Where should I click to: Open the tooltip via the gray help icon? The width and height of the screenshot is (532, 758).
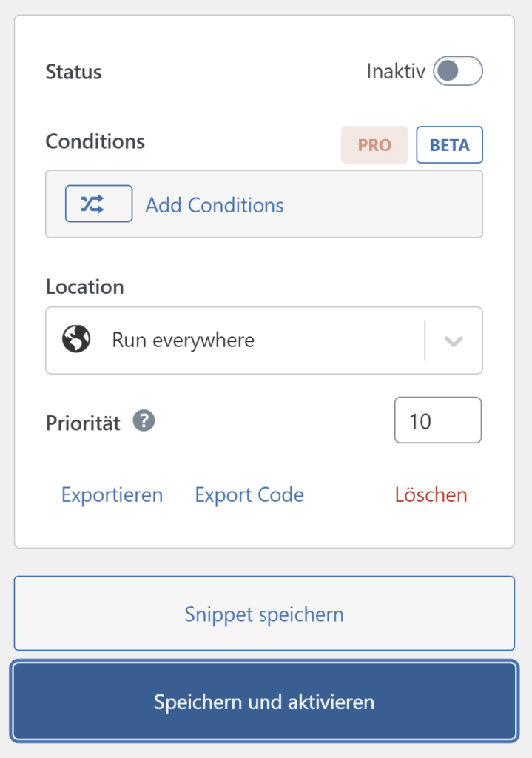click(x=143, y=420)
